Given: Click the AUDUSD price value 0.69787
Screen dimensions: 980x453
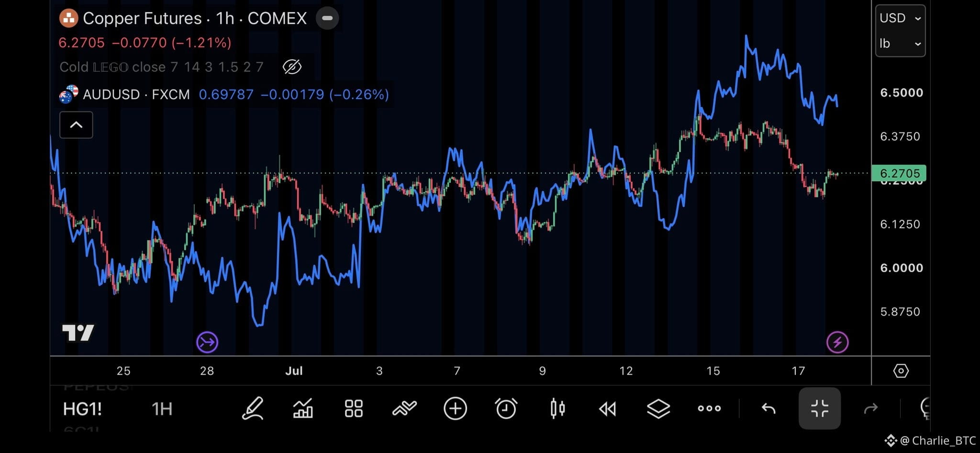Looking at the screenshot, I should (226, 94).
